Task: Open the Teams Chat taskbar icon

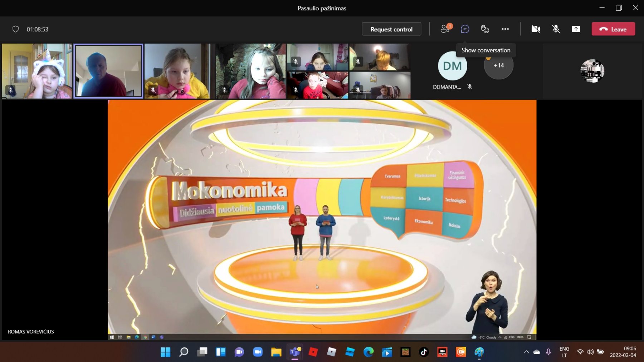Action: pos(239,352)
